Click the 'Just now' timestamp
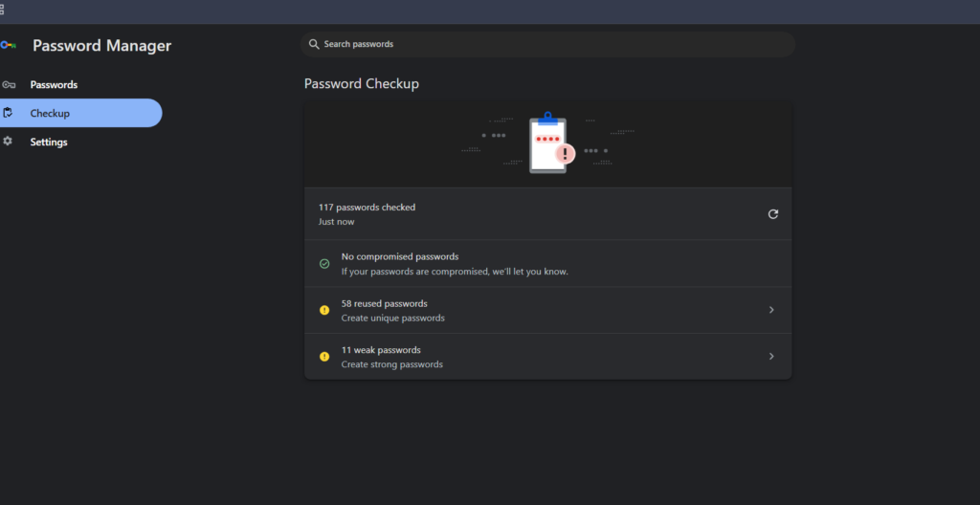The height and width of the screenshot is (505, 980). point(336,222)
